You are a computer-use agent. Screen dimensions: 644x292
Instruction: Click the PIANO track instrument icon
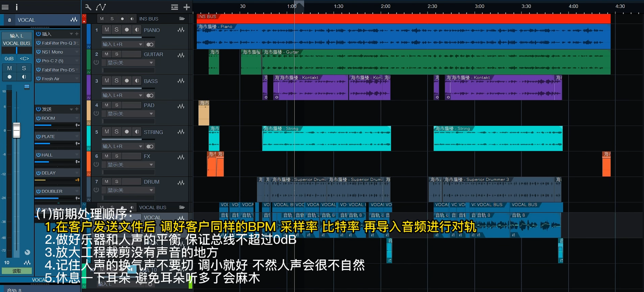[x=181, y=30]
